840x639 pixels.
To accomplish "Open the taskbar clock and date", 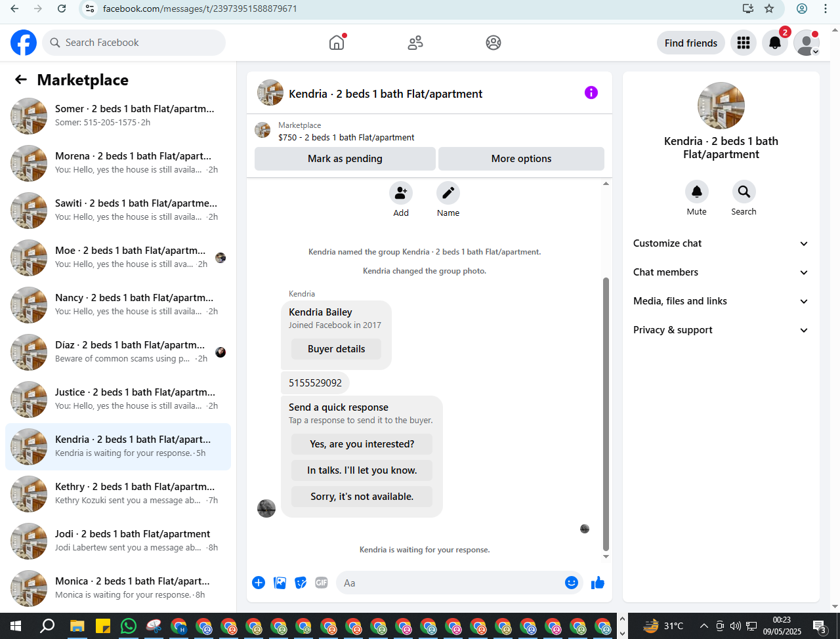I will (782, 626).
